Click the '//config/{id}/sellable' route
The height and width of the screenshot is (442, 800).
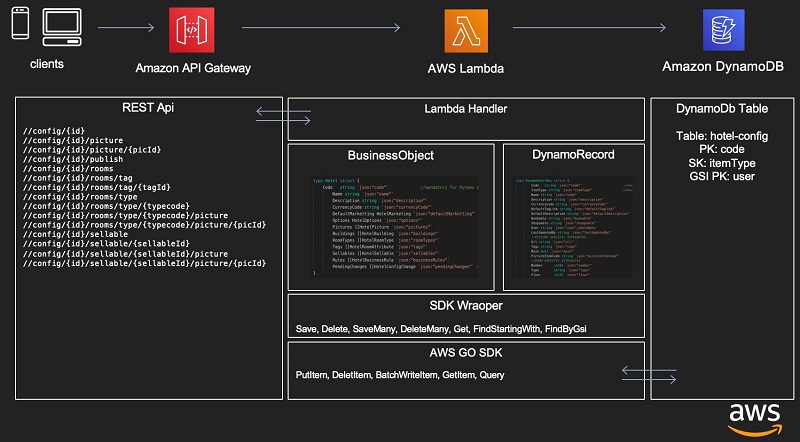pyautogui.click(x=75, y=234)
